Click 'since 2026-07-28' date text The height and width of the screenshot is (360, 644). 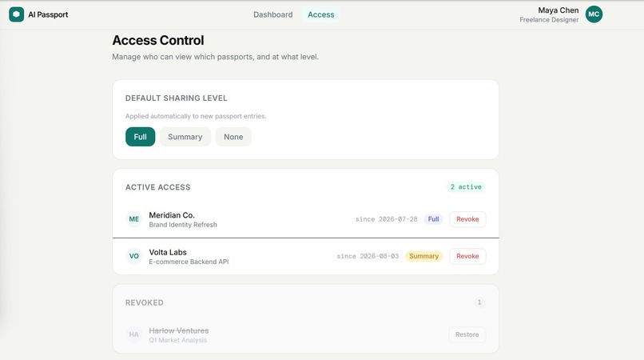[x=386, y=219]
